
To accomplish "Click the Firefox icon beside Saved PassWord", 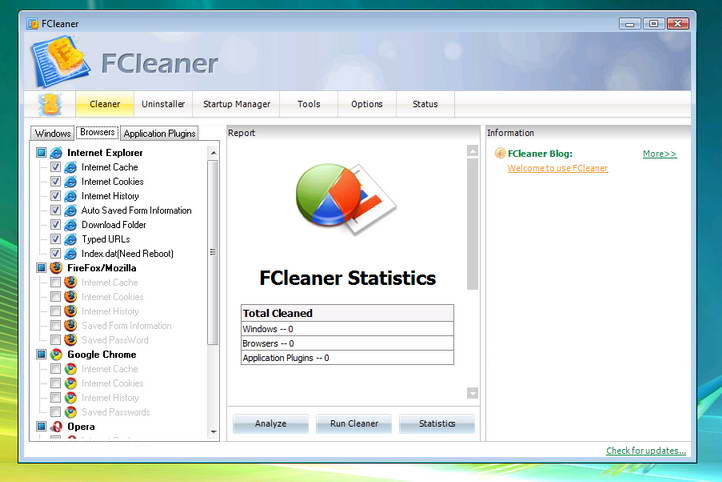I will [x=70, y=340].
